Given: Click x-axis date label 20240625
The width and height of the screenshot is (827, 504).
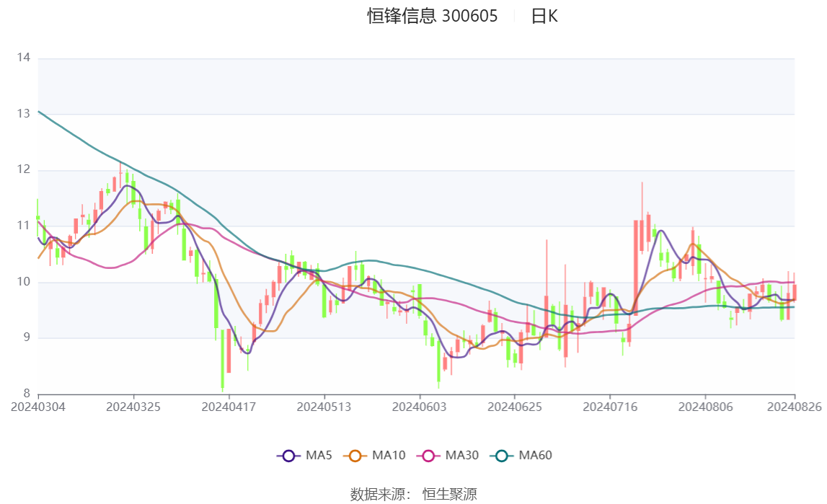Looking at the screenshot, I should (x=515, y=407).
